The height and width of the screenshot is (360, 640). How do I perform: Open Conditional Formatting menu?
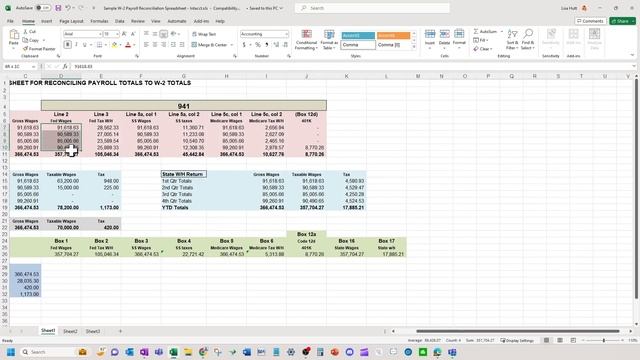[x=306, y=40]
